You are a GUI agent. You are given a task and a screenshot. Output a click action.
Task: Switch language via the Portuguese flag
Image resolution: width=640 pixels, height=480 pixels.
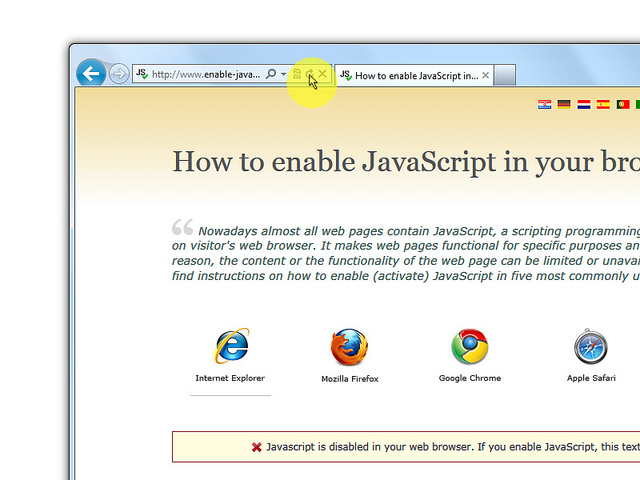[623, 104]
